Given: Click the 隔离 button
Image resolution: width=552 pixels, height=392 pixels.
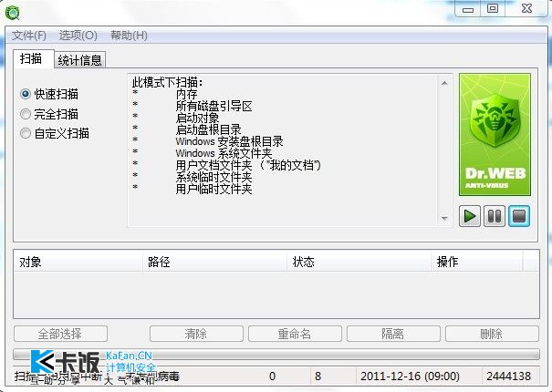Looking at the screenshot, I should click(x=393, y=334).
